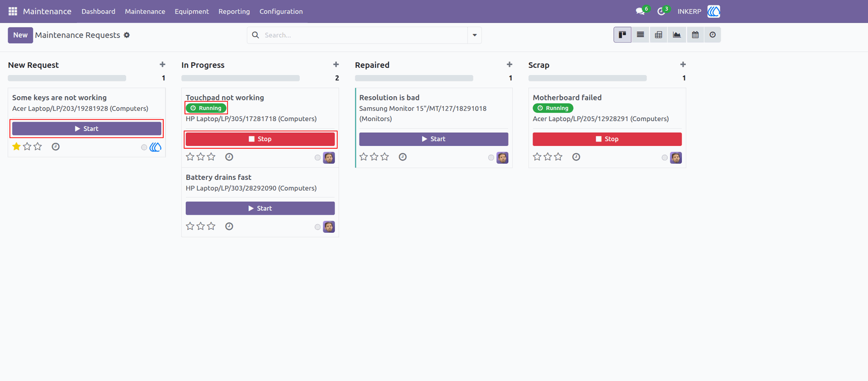Expand the search options dropdown arrow
This screenshot has height=381, width=868.
(475, 35)
